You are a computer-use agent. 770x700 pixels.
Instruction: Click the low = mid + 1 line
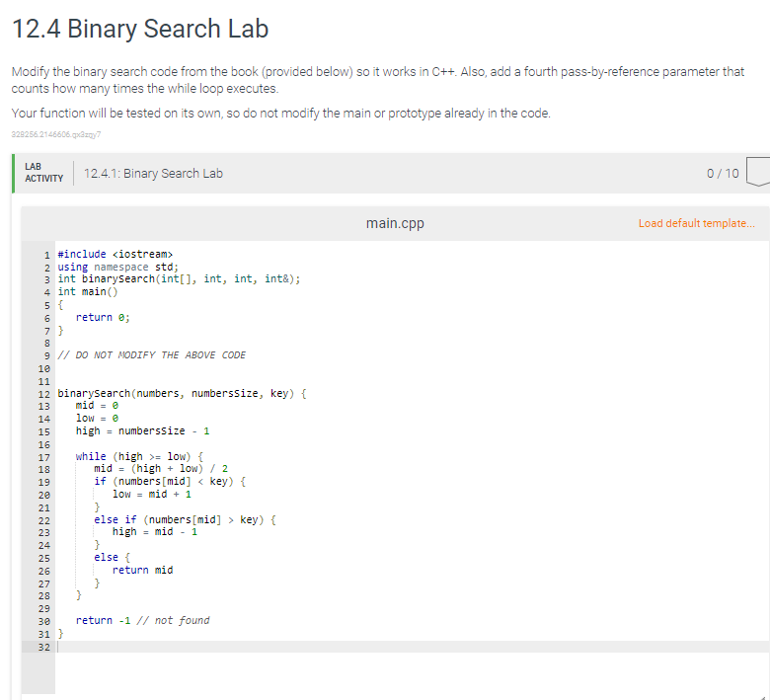(x=152, y=495)
